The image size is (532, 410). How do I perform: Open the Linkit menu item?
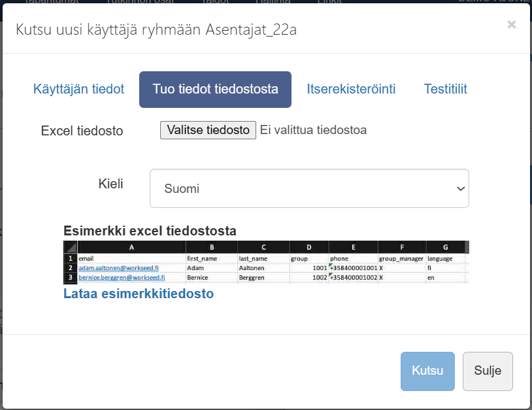coord(330,2)
